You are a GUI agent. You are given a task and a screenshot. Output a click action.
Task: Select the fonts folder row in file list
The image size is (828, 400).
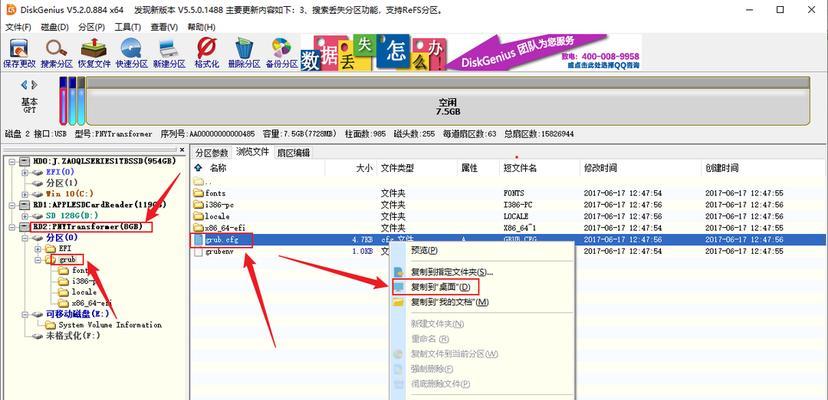tap(509, 193)
